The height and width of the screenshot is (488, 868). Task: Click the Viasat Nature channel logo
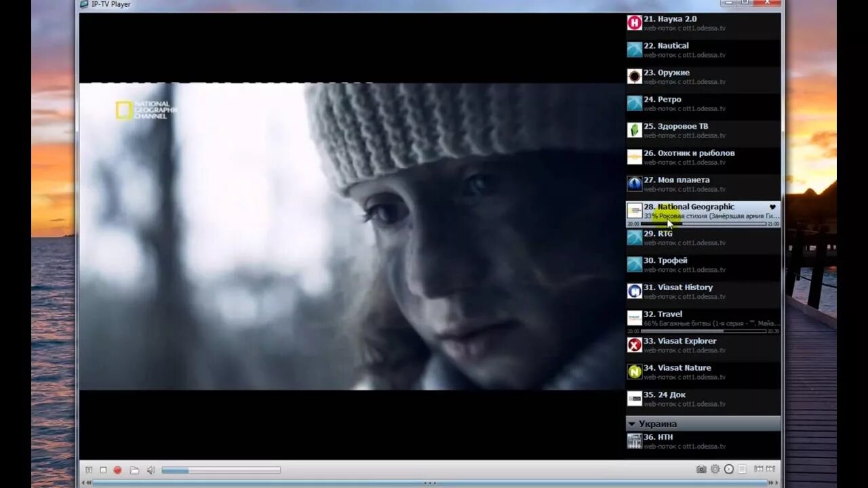pyautogui.click(x=634, y=371)
